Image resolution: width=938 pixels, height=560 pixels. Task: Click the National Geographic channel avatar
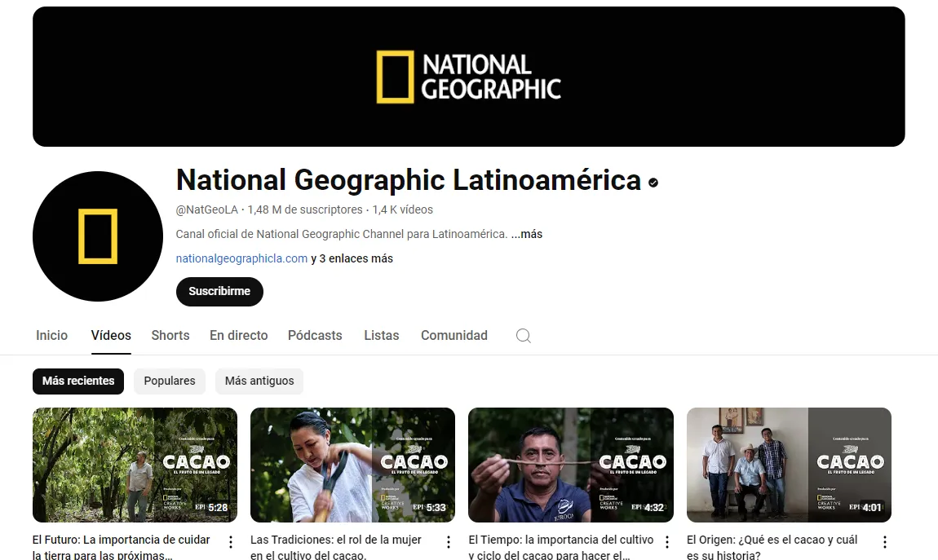[x=98, y=236]
